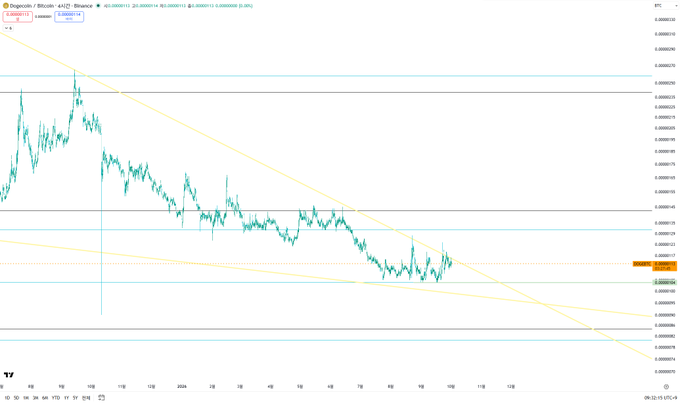Image resolution: width=680 pixels, height=403 pixels.
Task: Click the 0.00000270 price axis value
Action: click(x=665, y=66)
